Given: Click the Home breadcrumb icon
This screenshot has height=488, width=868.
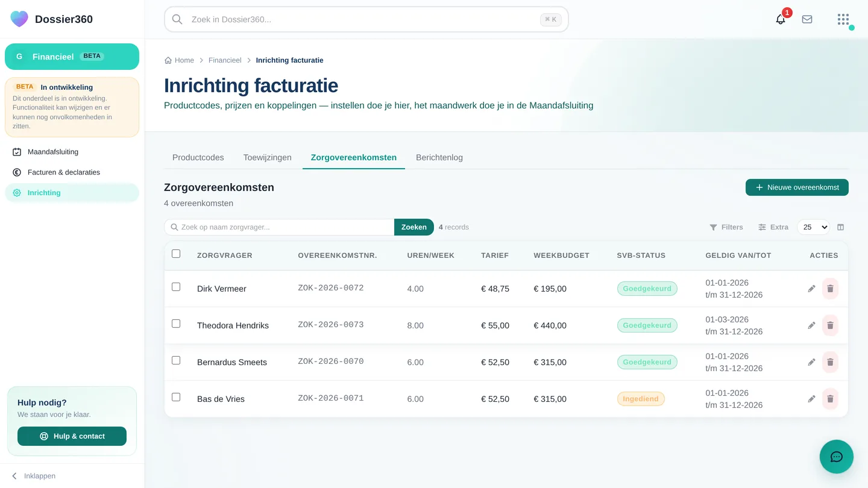Looking at the screenshot, I should point(168,60).
